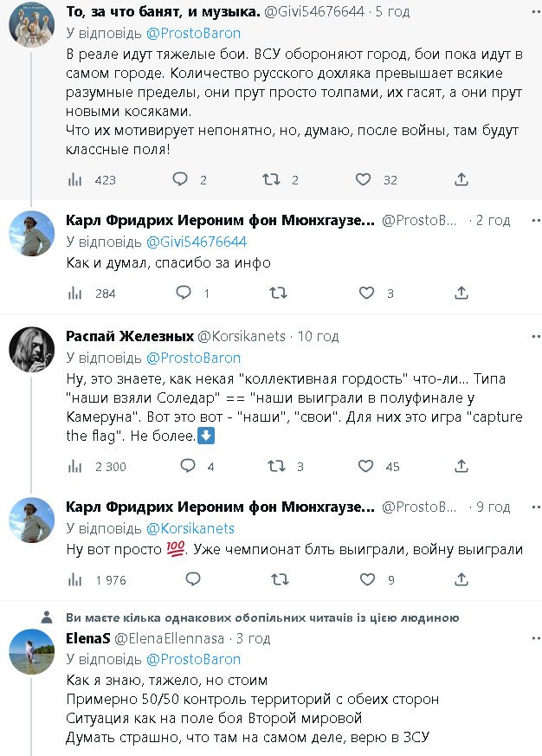The width and height of the screenshot is (542, 756).
Task: Reply to the top tweet by @Givi54676644
Action: point(180,179)
